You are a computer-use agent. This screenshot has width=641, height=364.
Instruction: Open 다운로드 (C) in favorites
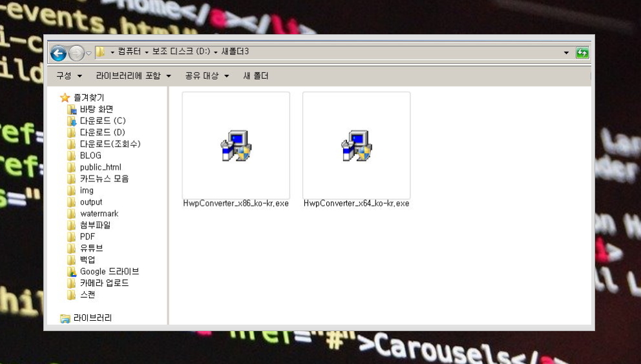tap(103, 121)
